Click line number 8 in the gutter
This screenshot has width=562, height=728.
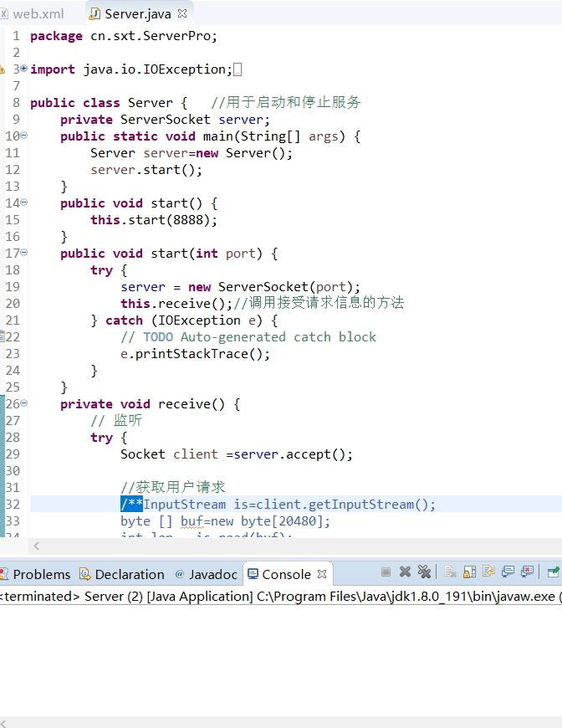tap(16, 103)
